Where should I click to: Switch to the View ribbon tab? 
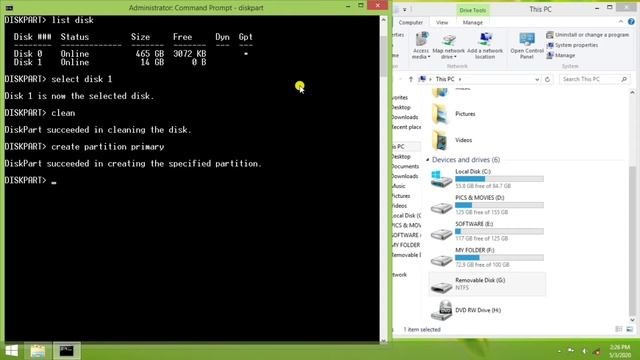point(442,22)
